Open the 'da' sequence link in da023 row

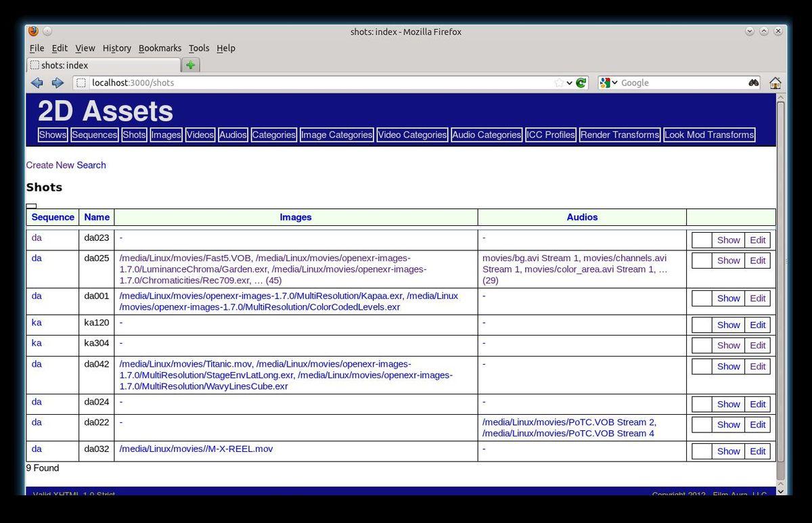[37, 238]
